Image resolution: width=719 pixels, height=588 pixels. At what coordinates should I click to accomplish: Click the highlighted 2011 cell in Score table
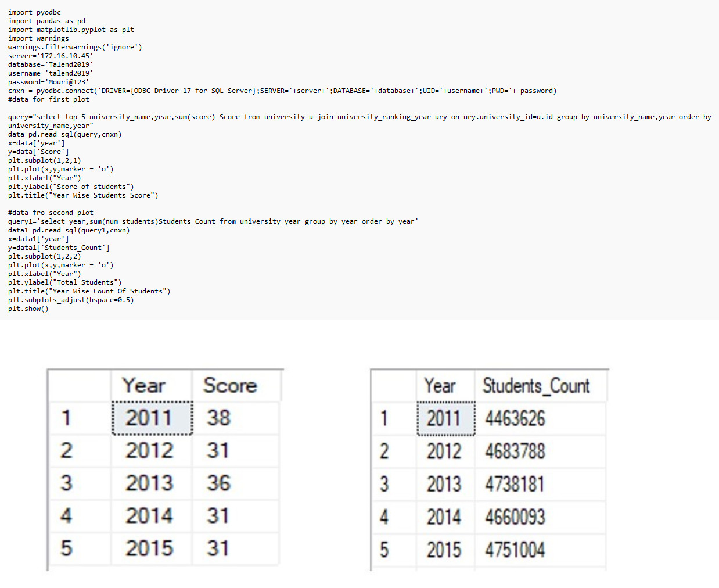[x=149, y=418]
